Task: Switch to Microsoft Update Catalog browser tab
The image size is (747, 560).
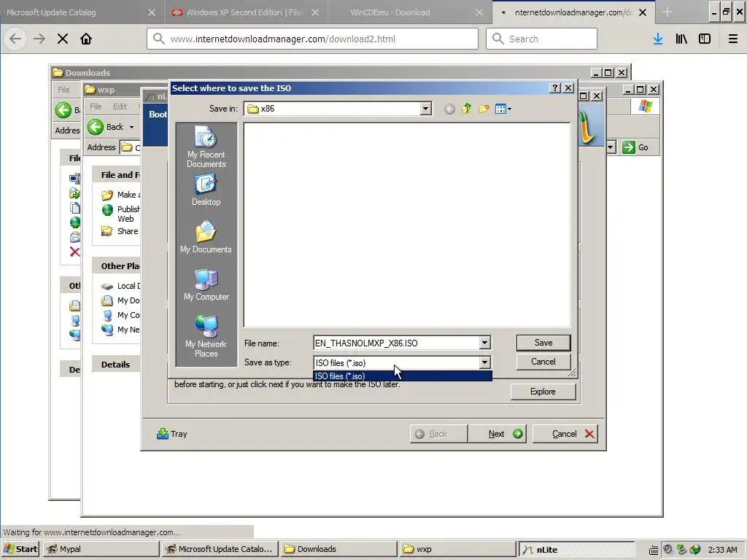Action: click(x=71, y=12)
